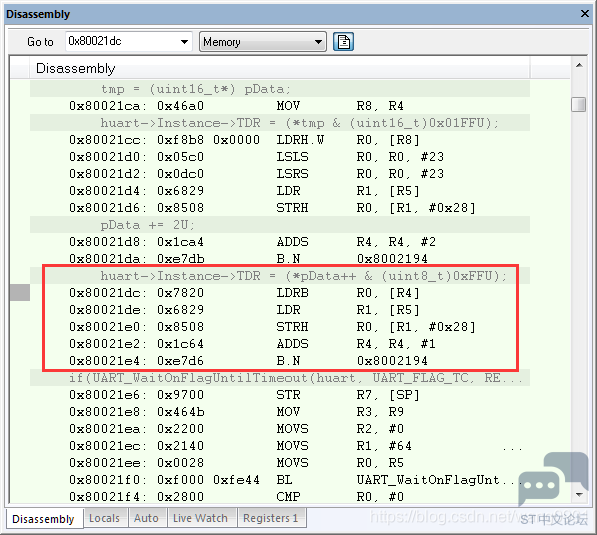The image size is (597, 535).
Task: Select ADDS R4, R4, #2 at 0x80021d8
Action: tap(280, 242)
